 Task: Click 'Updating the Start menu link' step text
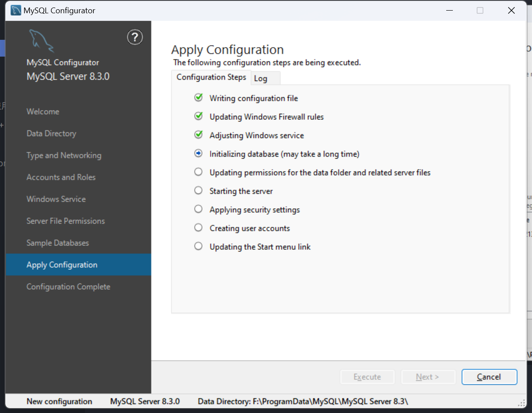coord(260,247)
